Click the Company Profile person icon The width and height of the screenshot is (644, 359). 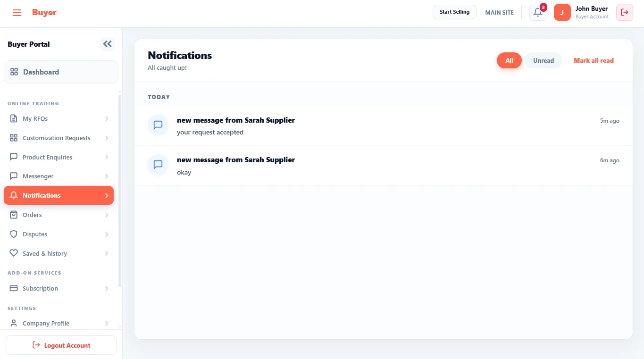click(x=14, y=323)
